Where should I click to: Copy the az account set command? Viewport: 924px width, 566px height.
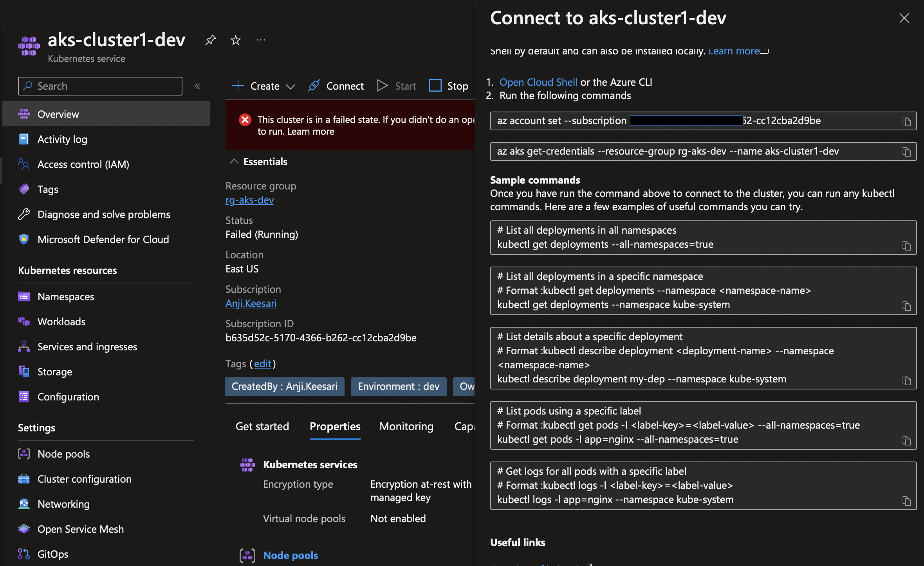pos(907,121)
